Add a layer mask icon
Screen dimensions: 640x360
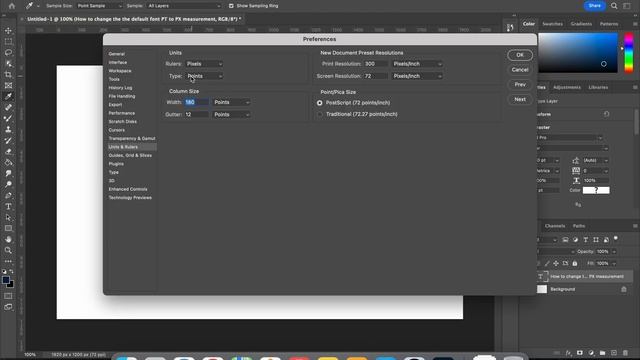click(x=580, y=353)
